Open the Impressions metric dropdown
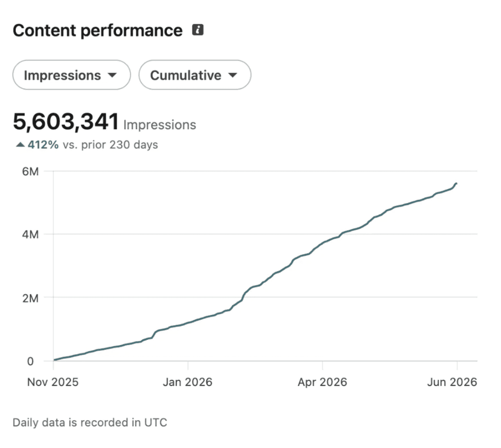Screen dimensions: 501x448 (71, 75)
